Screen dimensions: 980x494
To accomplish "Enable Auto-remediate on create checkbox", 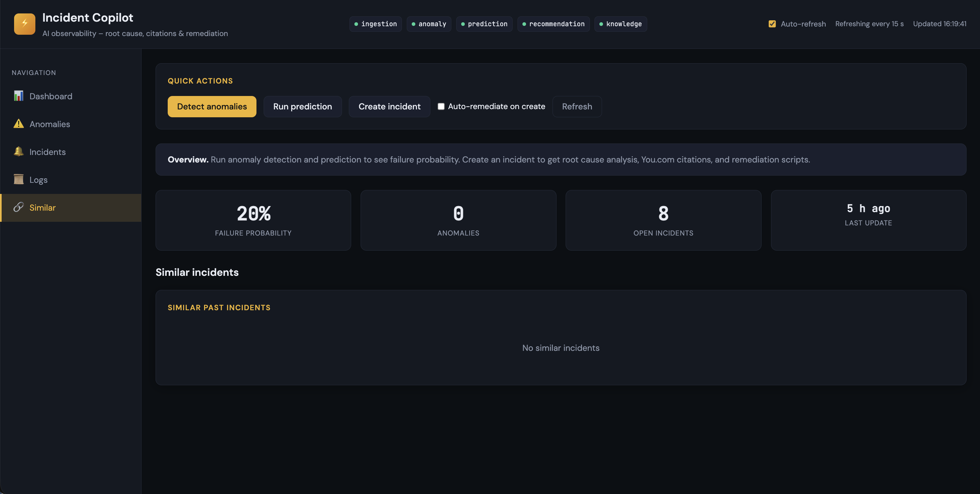I will point(441,106).
